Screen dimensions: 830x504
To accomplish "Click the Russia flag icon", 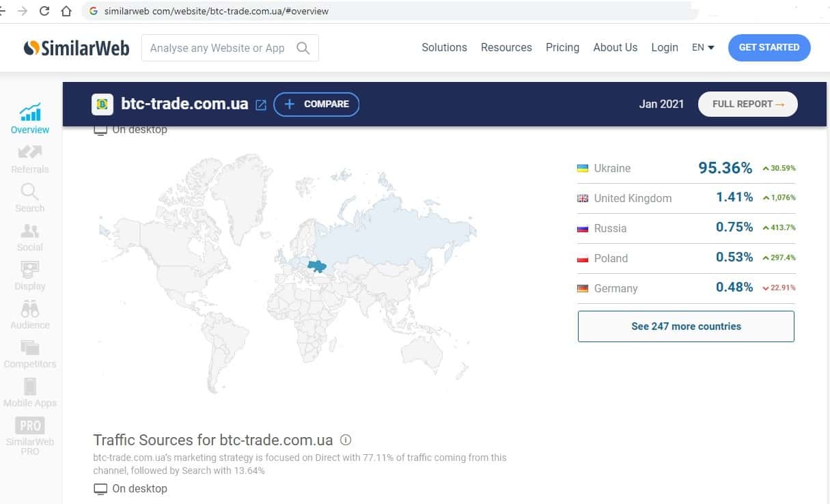I will tap(583, 228).
